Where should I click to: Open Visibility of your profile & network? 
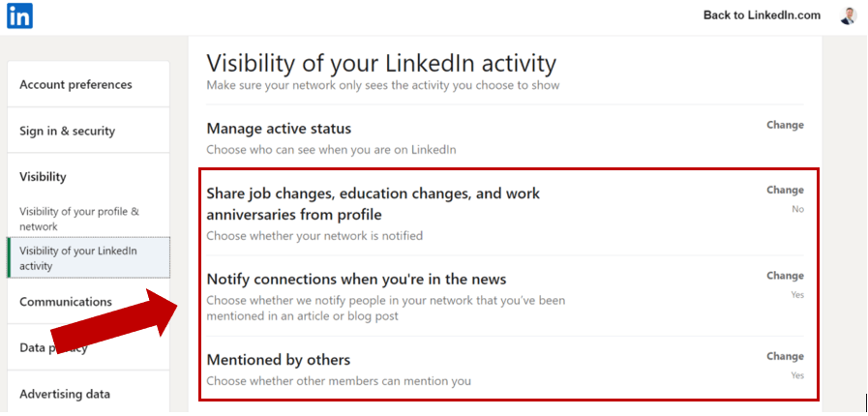pos(79,219)
